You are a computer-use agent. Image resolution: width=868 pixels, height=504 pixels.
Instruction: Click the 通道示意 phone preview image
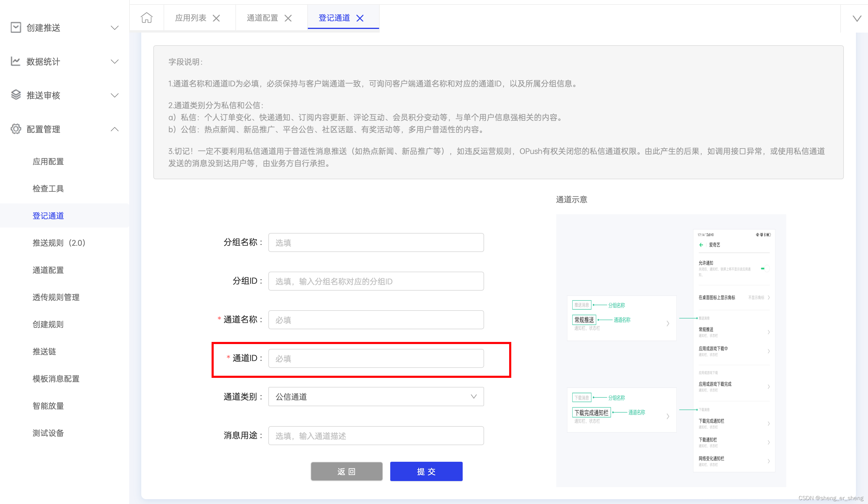point(671,350)
